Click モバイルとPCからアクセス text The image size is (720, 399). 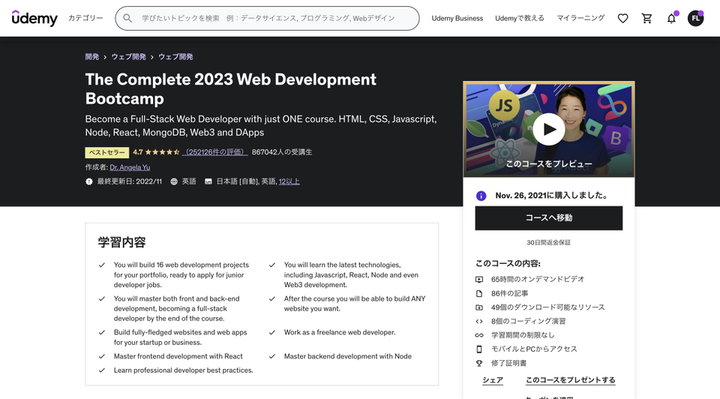[x=534, y=349]
